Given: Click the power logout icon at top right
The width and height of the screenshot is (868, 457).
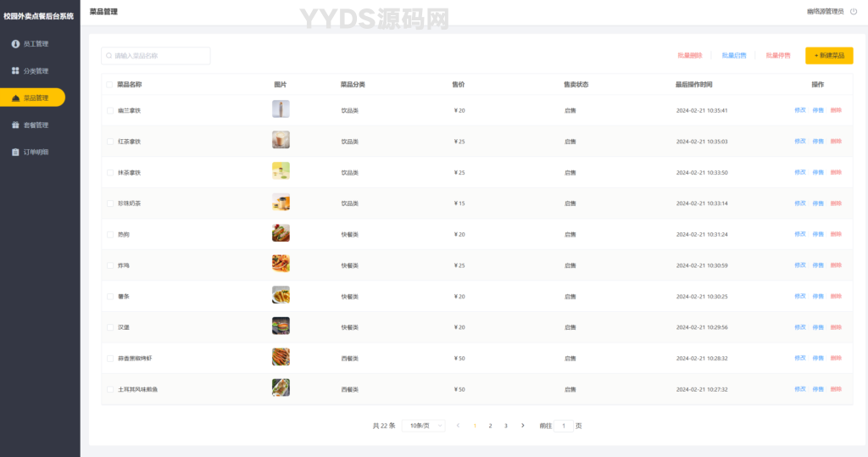Looking at the screenshot, I should pyautogui.click(x=854, y=12).
